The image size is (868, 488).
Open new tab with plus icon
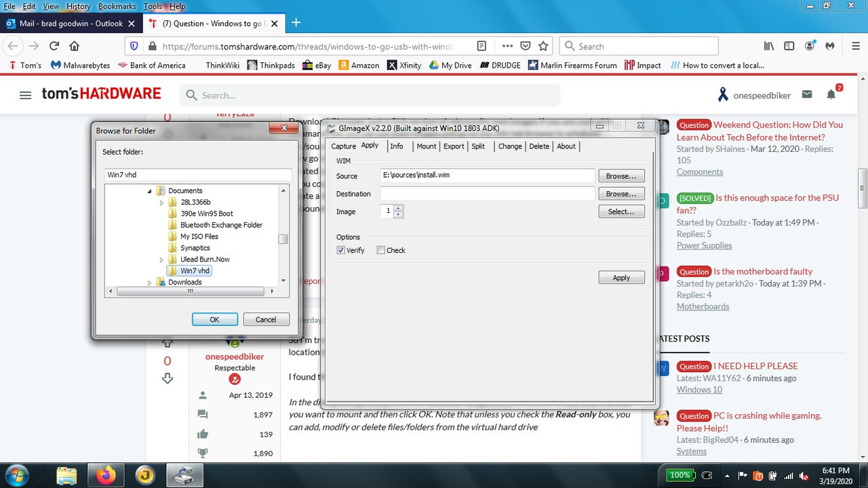pyautogui.click(x=296, y=22)
